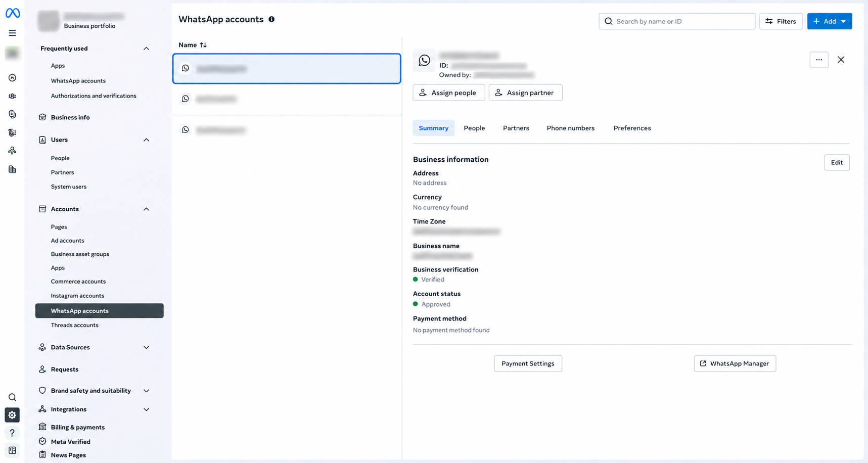Screen dimensions: 868x463
Task: Click the 'No payment method found' text
Action: click(451, 330)
